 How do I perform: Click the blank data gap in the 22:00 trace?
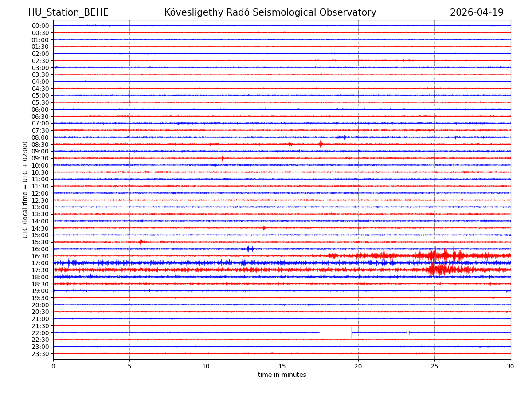(x=335, y=332)
